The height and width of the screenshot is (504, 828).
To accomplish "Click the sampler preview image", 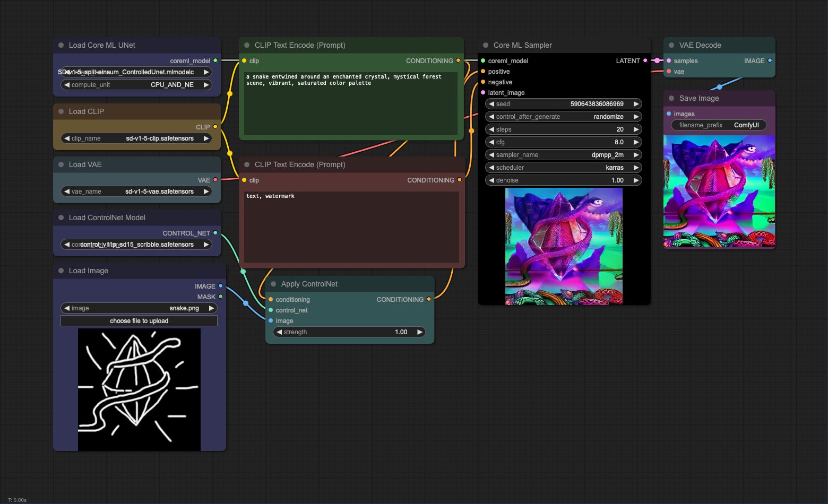I will pos(564,247).
